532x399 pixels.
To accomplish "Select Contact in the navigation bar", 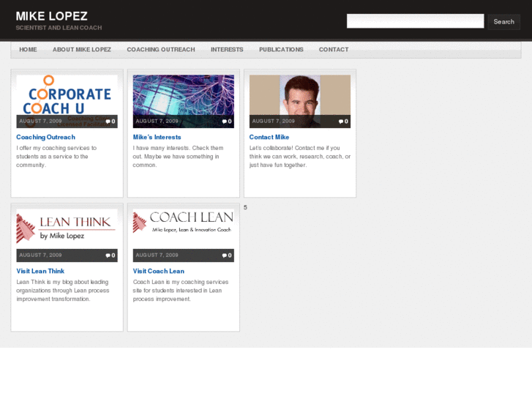I will 334,50.
